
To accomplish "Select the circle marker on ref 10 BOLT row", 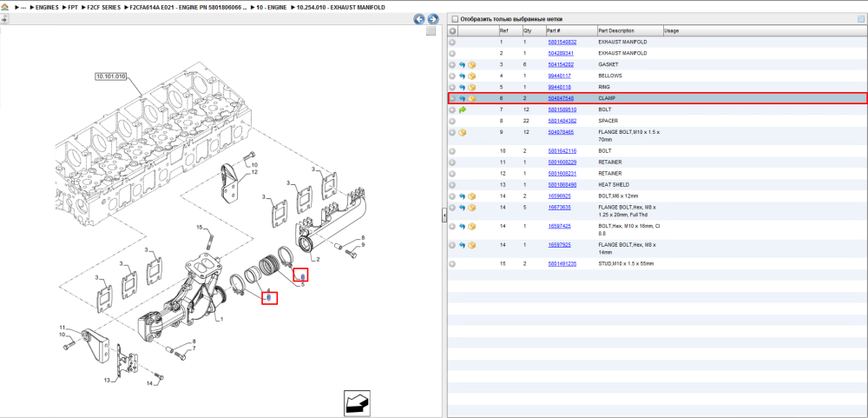I will tap(452, 151).
